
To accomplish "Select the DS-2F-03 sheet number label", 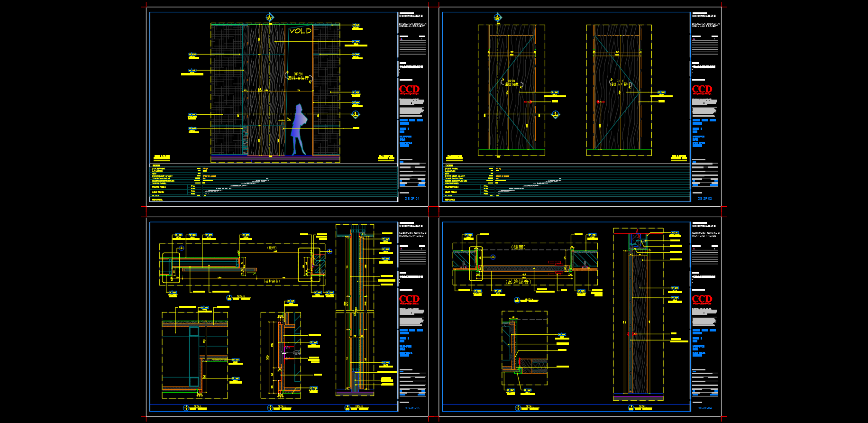I will point(411,408).
